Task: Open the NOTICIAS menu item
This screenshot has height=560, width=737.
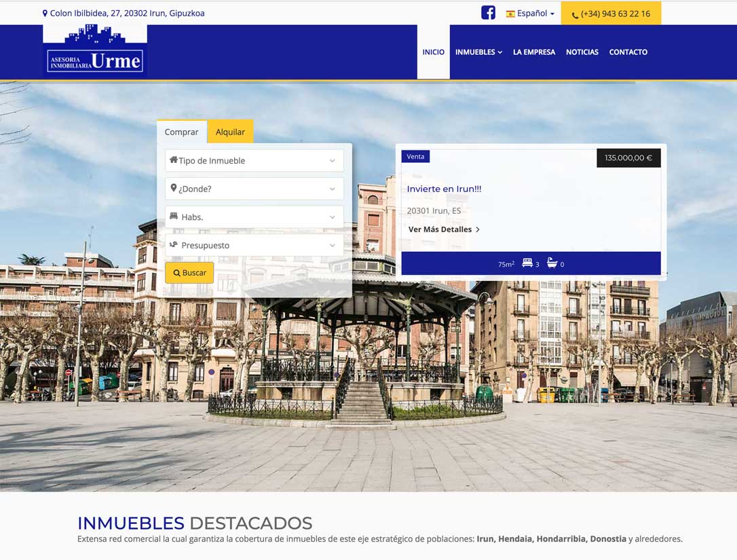Action: pos(582,52)
